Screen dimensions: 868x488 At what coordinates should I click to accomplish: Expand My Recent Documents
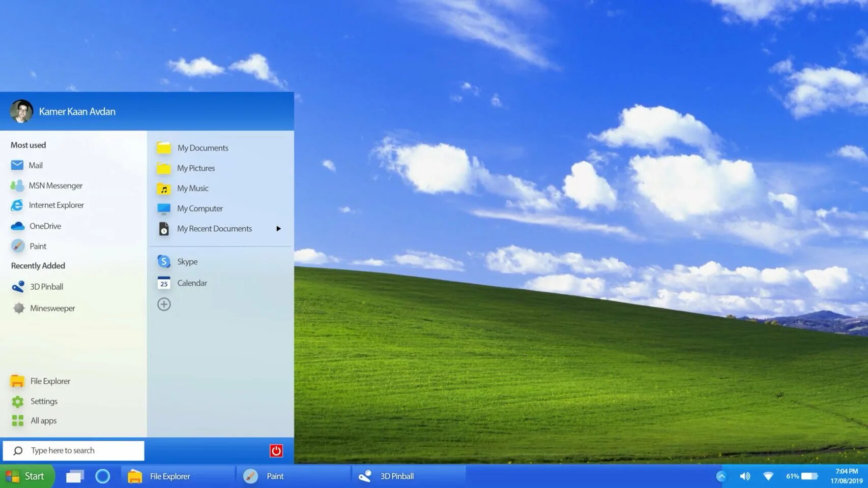pos(278,228)
